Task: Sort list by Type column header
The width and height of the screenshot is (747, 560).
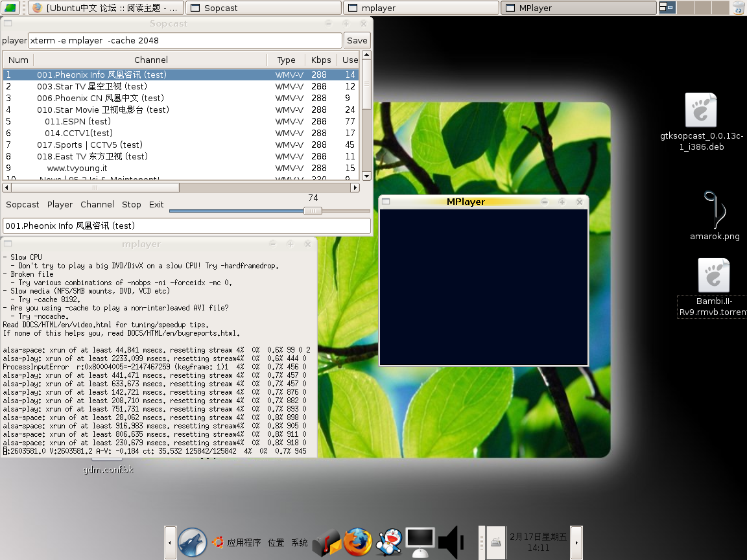Action: (287, 60)
